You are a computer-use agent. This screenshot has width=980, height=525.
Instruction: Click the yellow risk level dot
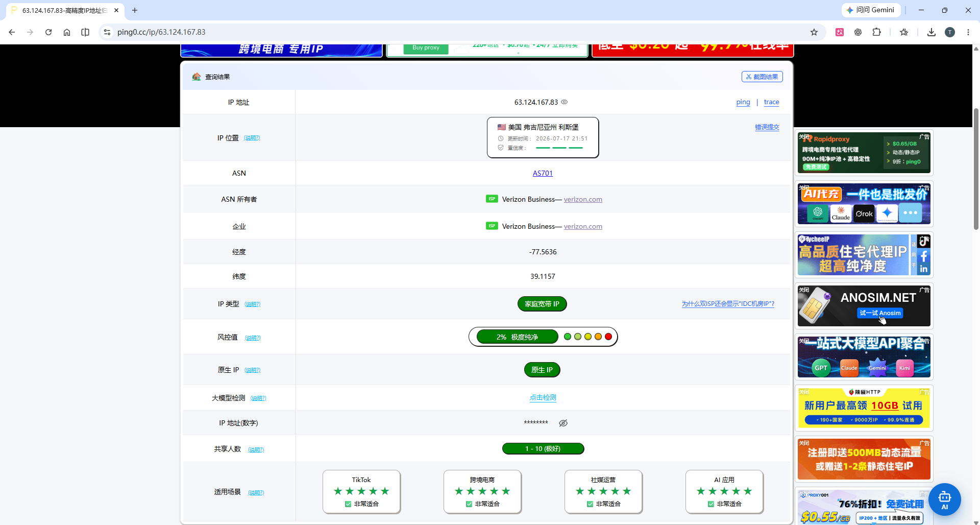pos(588,337)
